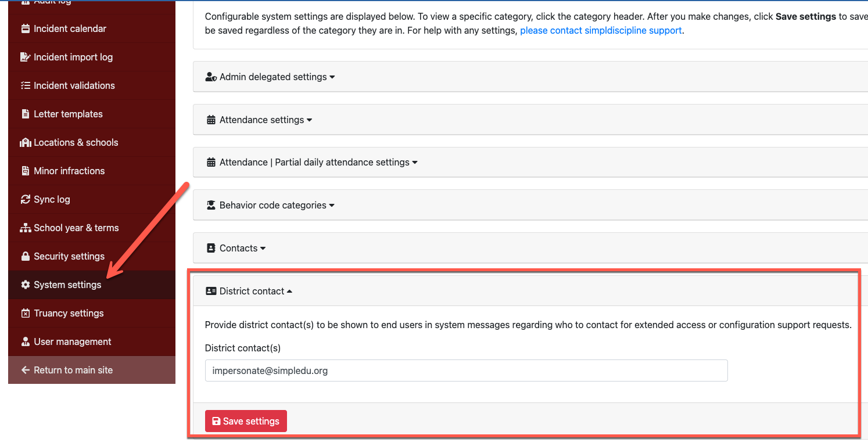Image resolution: width=868 pixels, height=446 pixels.
Task: Follow the contact simpldiscipline support link
Action: (601, 30)
